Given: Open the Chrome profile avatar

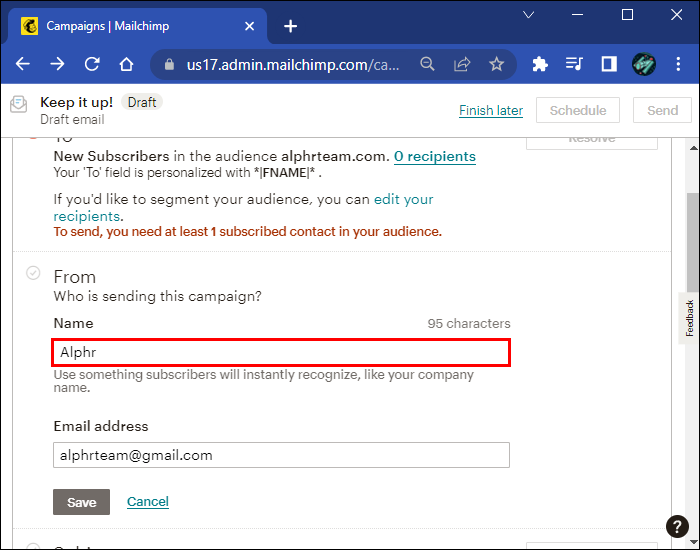Looking at the screenshot, I should (x=643, y=64).
